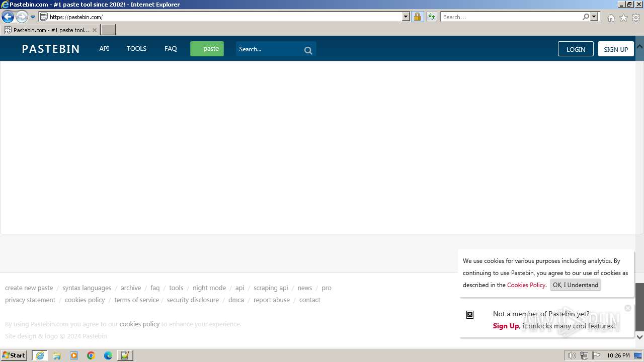Image resolution: width=644 pixels, height=362 pixels.
Task: Go back with the browser Back arrow
Action: click(x=8, y=17)
